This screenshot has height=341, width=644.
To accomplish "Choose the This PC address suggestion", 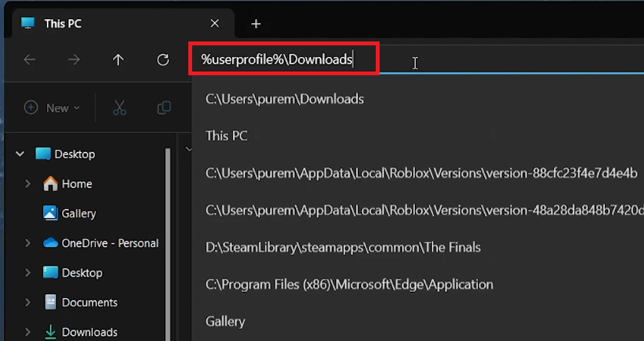I will click(227, 136).
